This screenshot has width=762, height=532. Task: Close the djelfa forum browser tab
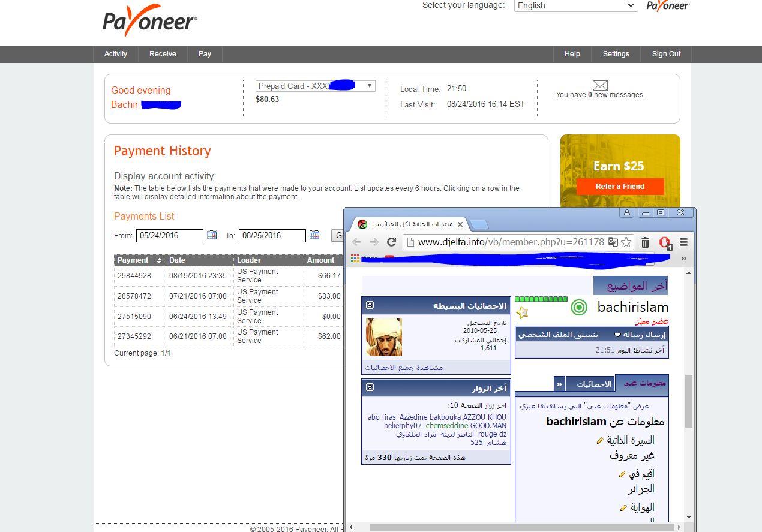460,224
